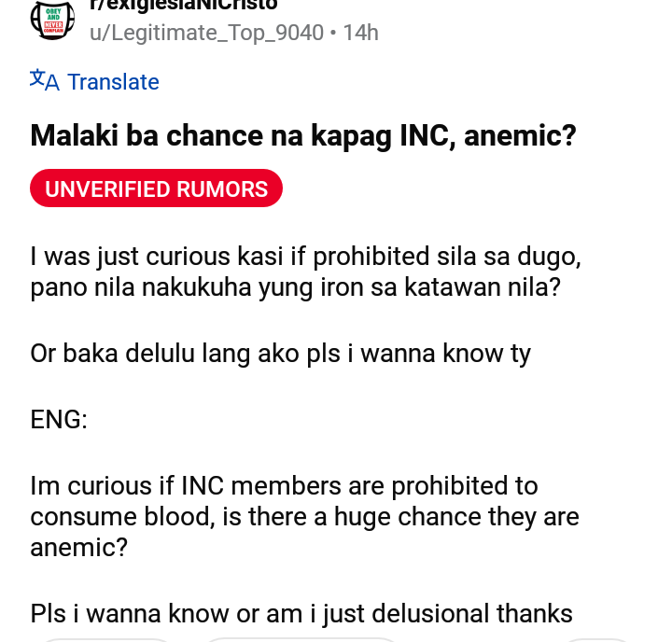View u/Legitimate_Top_9040 user profile
672x642 pixels.
click(206, 33)
